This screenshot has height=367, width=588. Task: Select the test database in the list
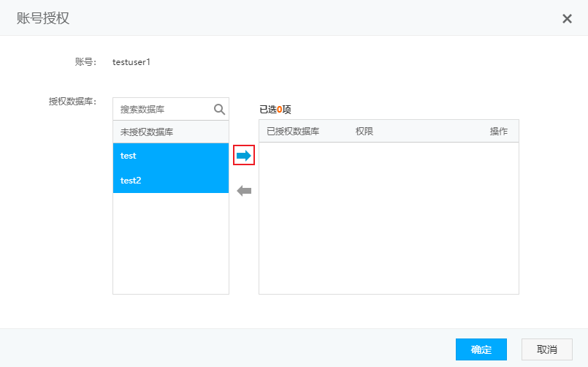point(170,156)
